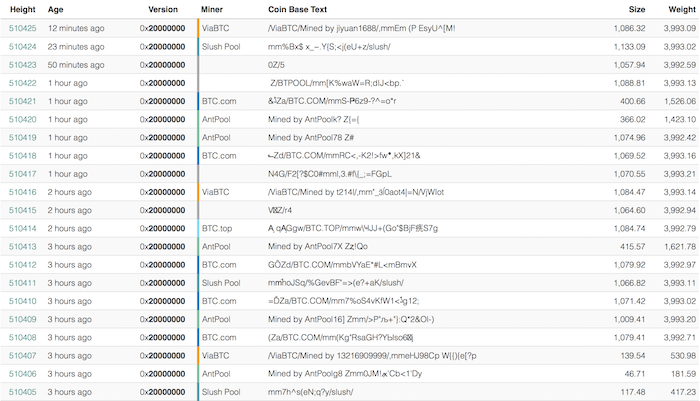Image resolution: width=700 pixels, height=401 pixels.
Task: Select BTC.com miner in row 510410
Action: (219, 301)
